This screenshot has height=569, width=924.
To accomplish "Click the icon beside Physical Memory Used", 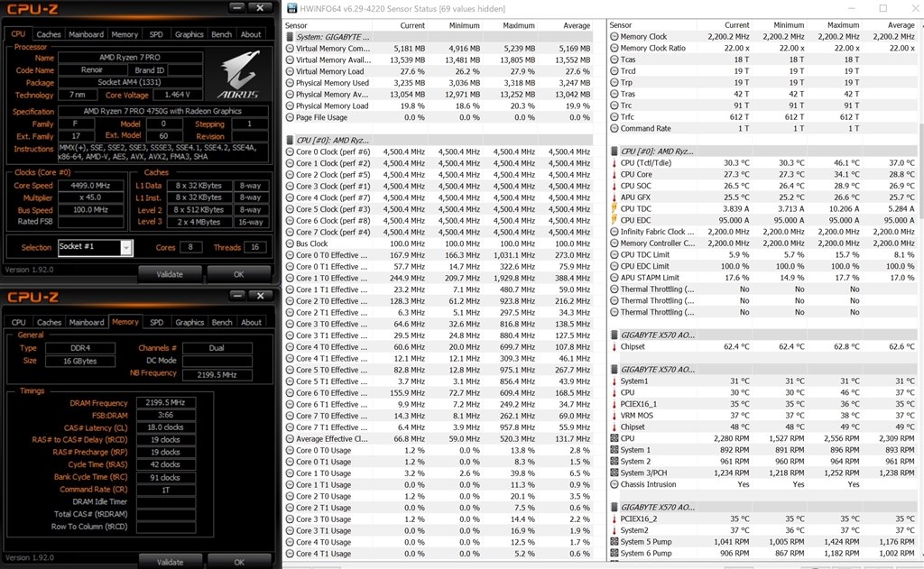I will [290, 83].
